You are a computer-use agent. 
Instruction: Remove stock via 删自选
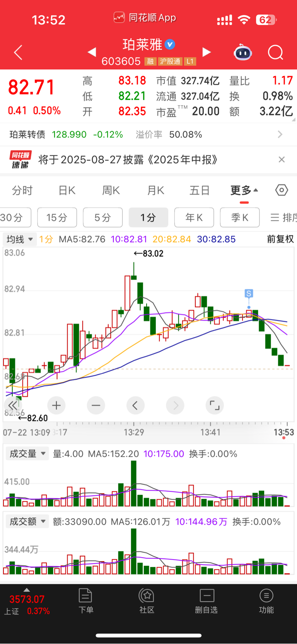pyautogui.click(x=207, y=601)
